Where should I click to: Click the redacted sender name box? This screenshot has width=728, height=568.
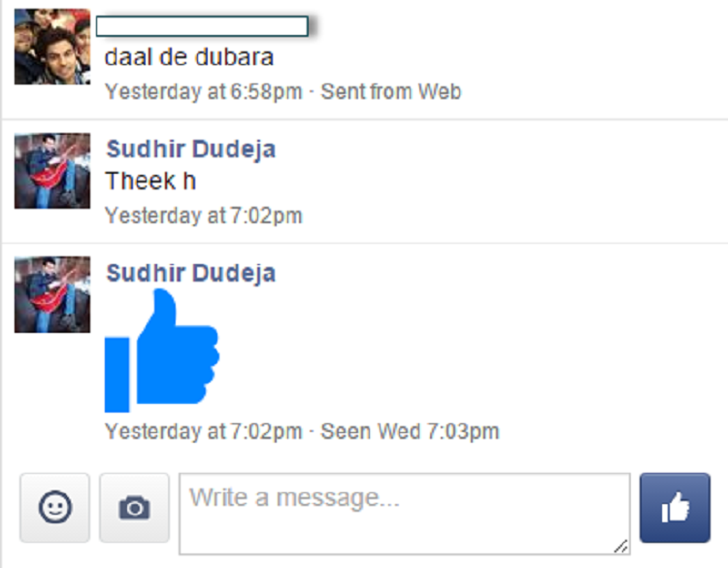(x=202, y=26)
